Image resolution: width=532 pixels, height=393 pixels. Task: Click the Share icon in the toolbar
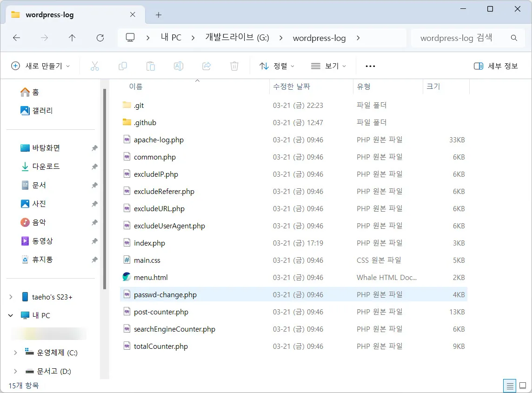[206, 66]
